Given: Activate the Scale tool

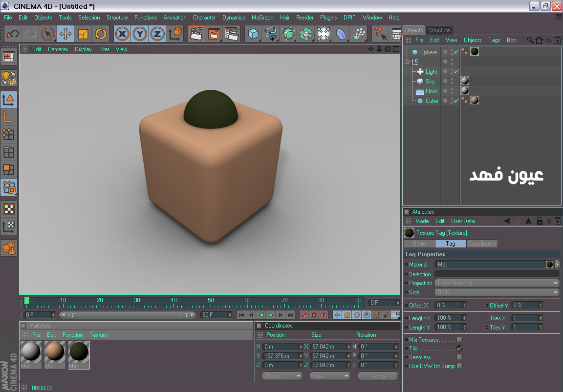Looking at the screenshot, I should pyautogui.click(x=83, y=34).
